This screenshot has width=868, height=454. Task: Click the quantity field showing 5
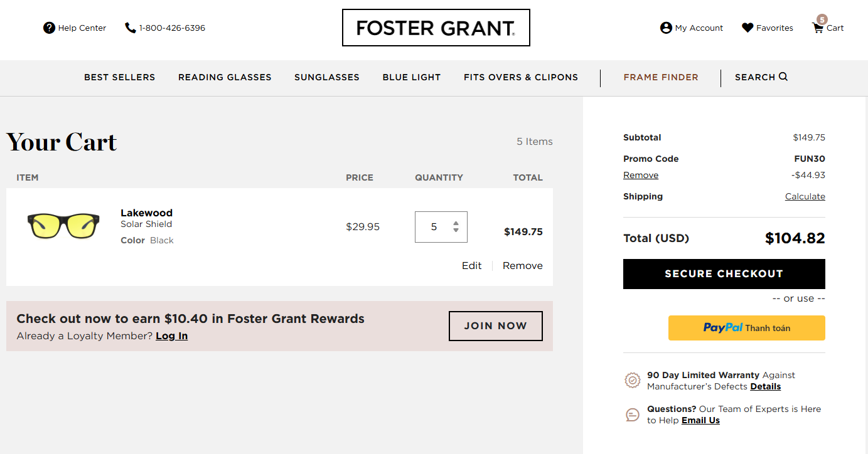pyautogui.click(x=434, y=227)
